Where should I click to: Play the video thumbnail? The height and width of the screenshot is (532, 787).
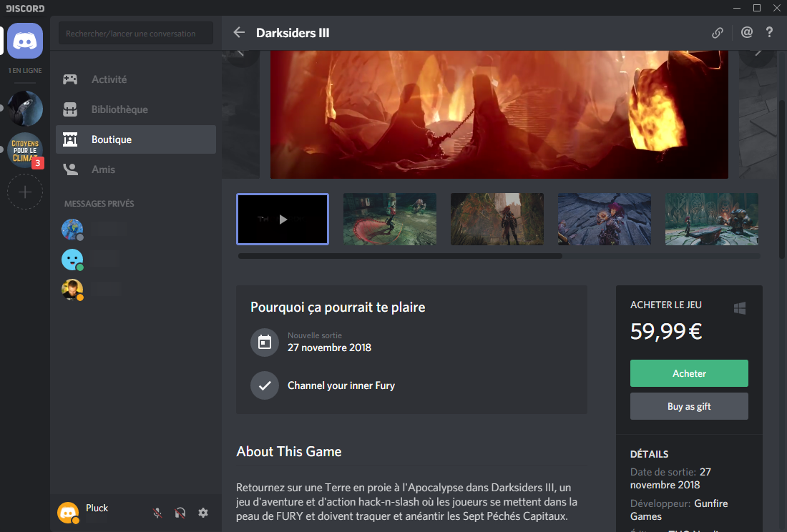coord(283,219)
